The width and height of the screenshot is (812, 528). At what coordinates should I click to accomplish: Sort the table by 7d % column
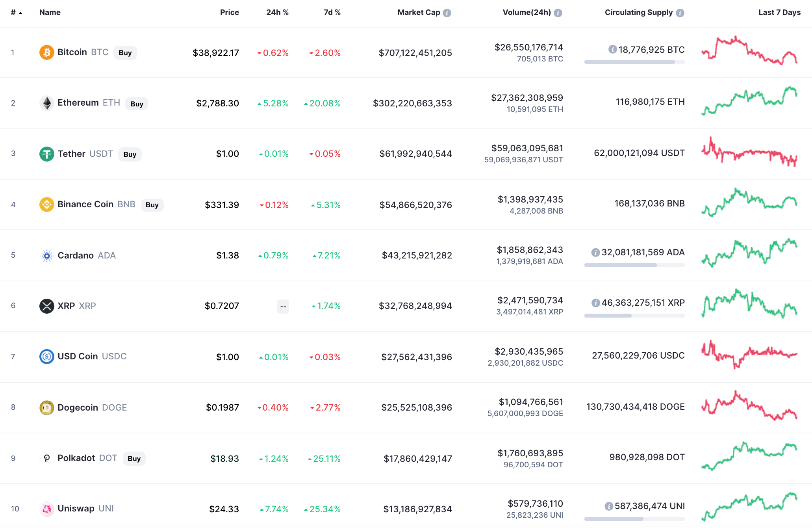[x=332, y=12]
